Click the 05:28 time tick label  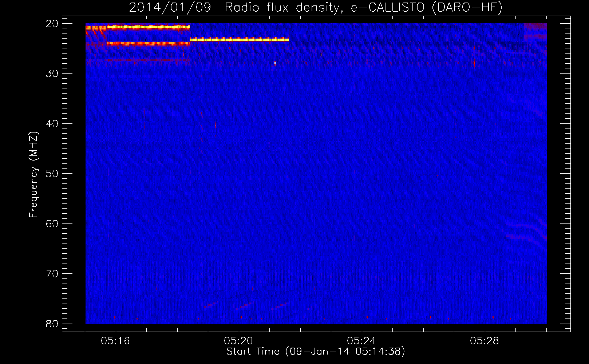[x=485, y=341]
